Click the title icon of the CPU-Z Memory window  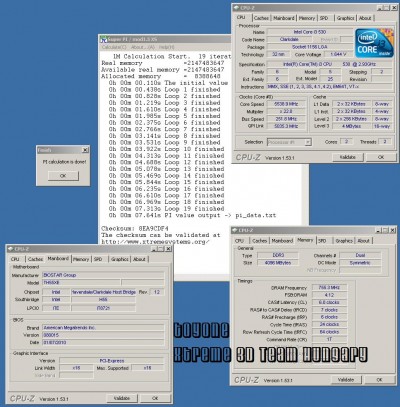point(235,230)
